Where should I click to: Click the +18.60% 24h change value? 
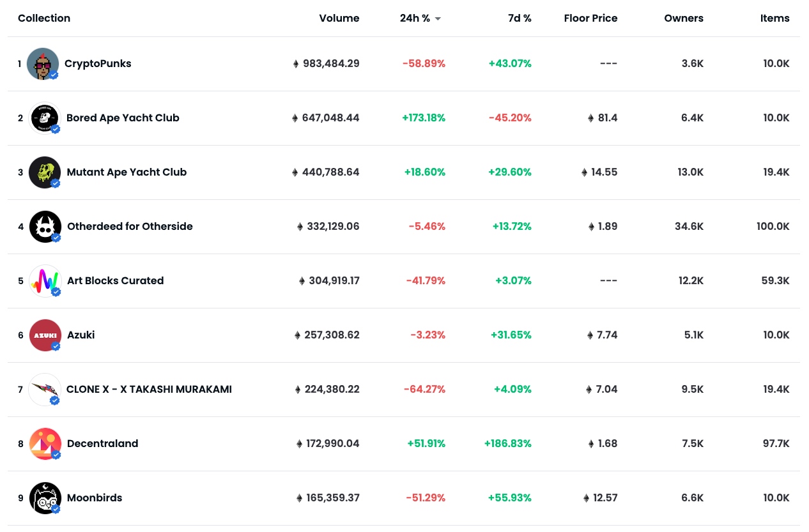pyautogui.click(x=425, y=172)
